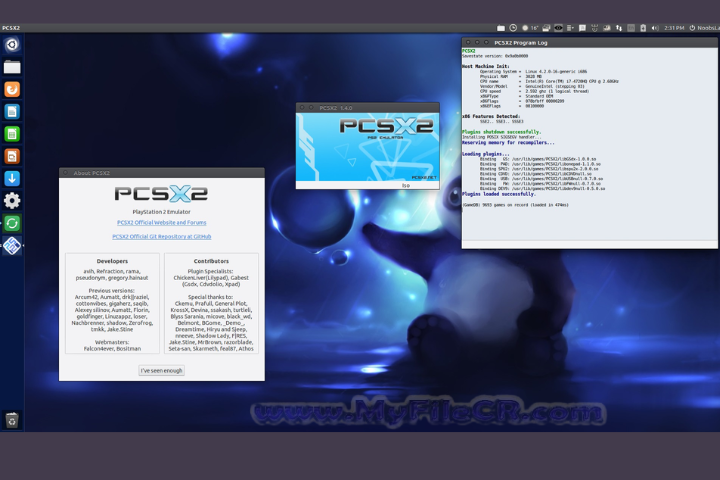Viewport: 720px width, 480px height.
Task: Click PCSX2 app name in top panel
Action: point(11,28)
